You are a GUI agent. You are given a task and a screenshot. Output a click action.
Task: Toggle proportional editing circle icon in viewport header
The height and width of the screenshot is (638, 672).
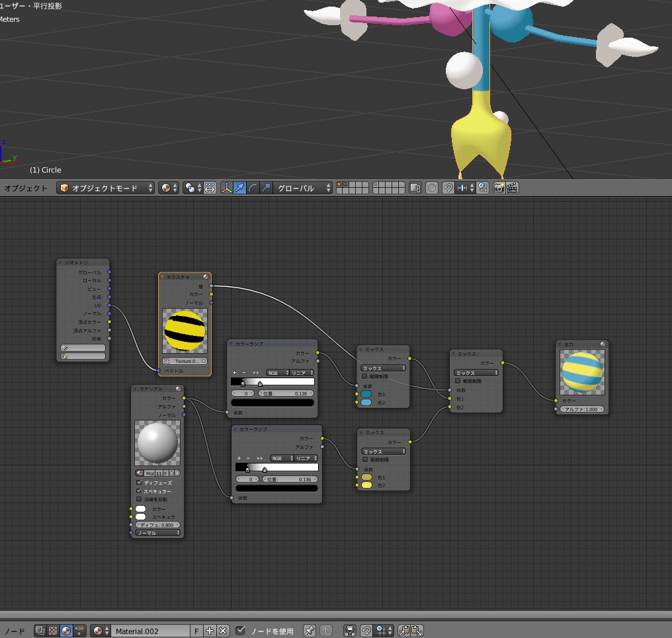tap(432, 188)
